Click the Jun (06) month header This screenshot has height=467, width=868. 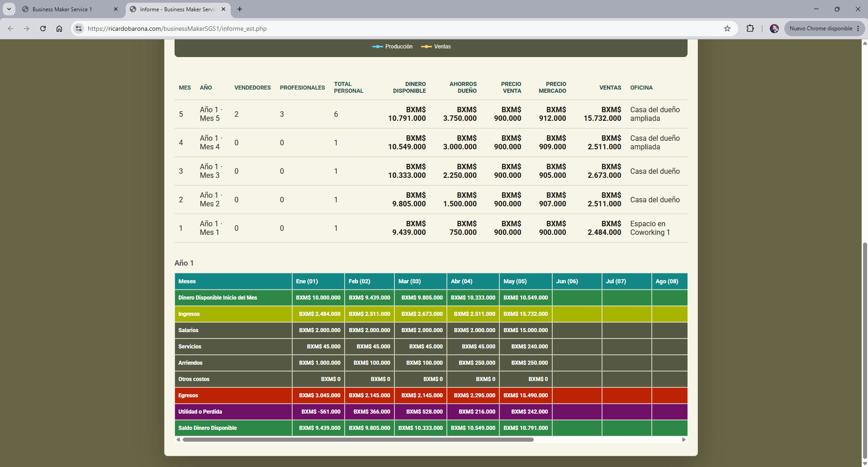577,281
